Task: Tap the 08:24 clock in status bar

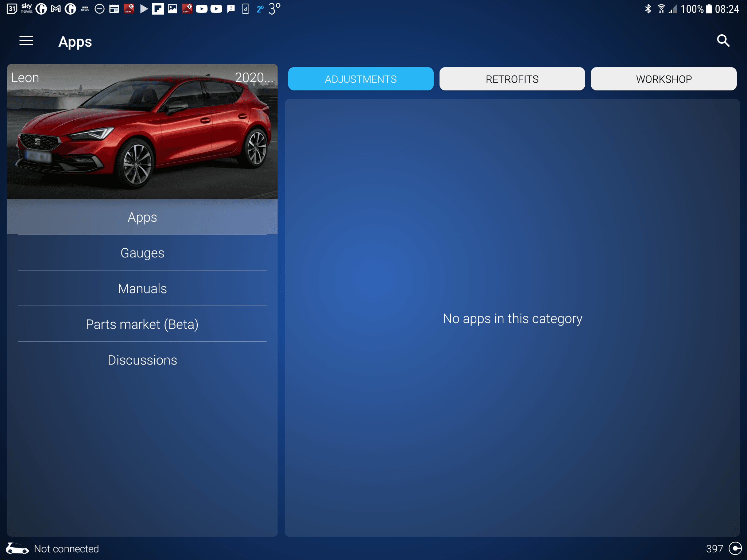Action: coord(727,9)
